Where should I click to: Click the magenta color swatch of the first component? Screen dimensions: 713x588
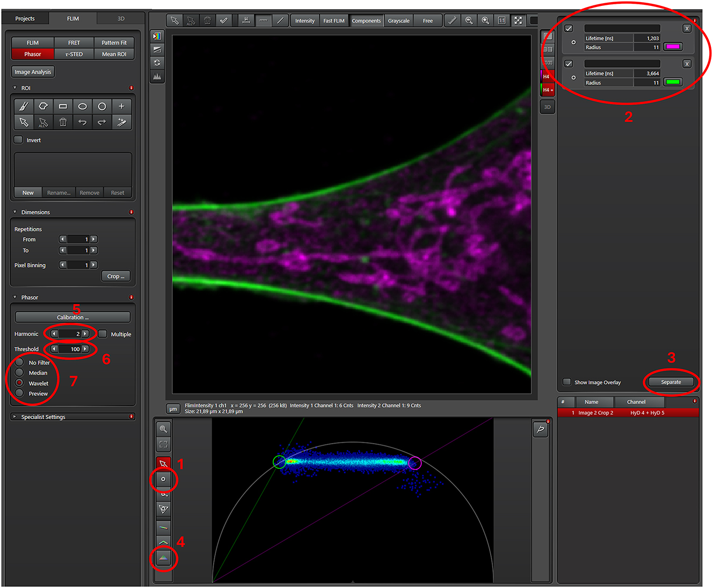point(673,47)
